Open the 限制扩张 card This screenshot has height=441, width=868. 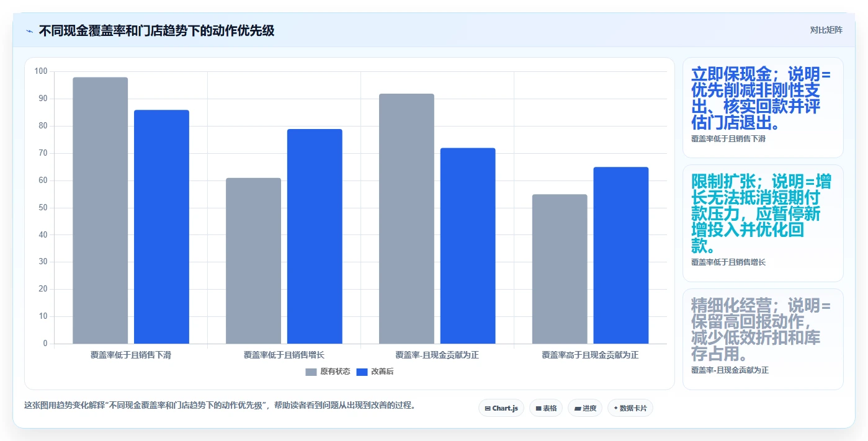pyautogui.click(x=763, y=223)
